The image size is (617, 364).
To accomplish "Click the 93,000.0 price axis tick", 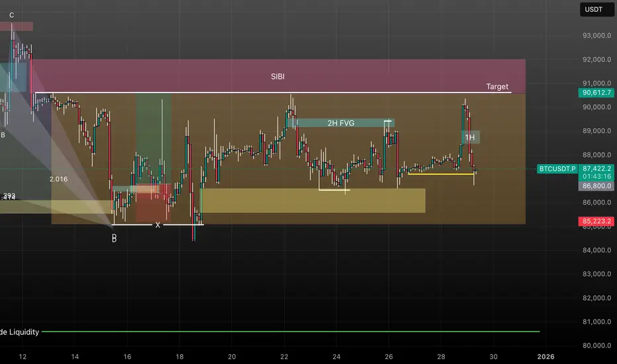I will click(596, 36).
